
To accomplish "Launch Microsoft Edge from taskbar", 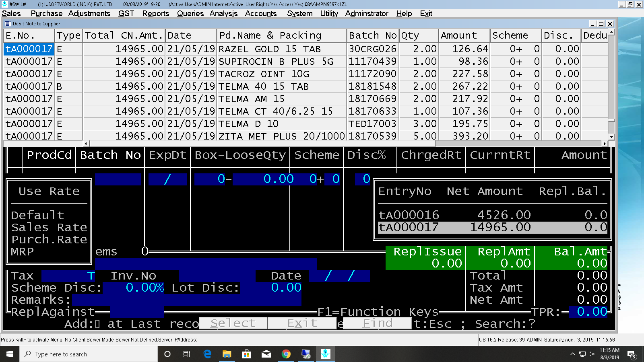I will (207, 354).
